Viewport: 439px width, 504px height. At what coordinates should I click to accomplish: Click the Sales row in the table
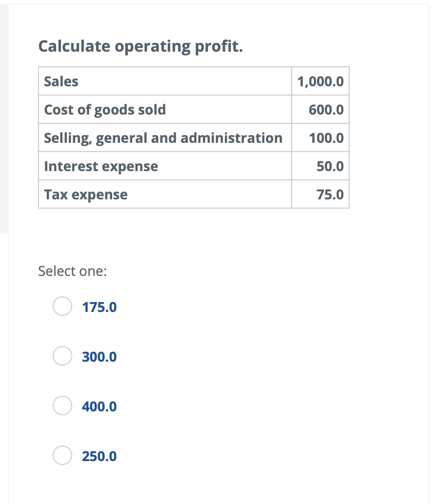coord(146,81)
